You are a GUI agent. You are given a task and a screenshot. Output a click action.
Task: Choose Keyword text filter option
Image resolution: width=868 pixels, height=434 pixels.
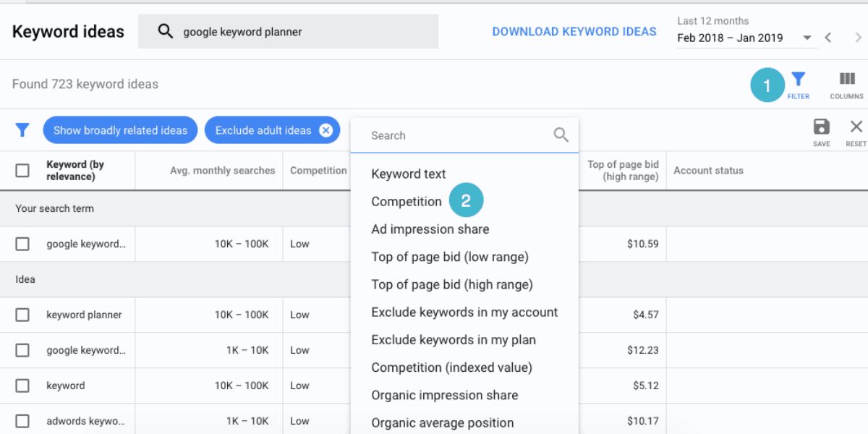tap(409, 174)
